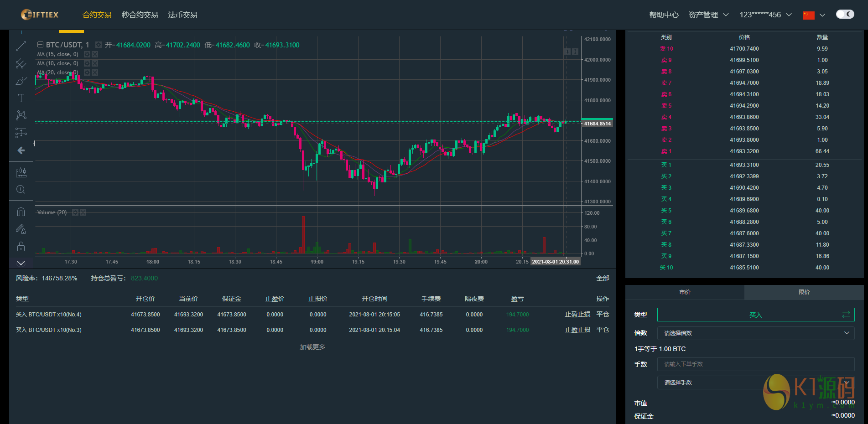Image resolution: width=868 pixels, height=424 pixels.
Task: Open the 请选择倍数 leverage dropdown
Action: 756,333
